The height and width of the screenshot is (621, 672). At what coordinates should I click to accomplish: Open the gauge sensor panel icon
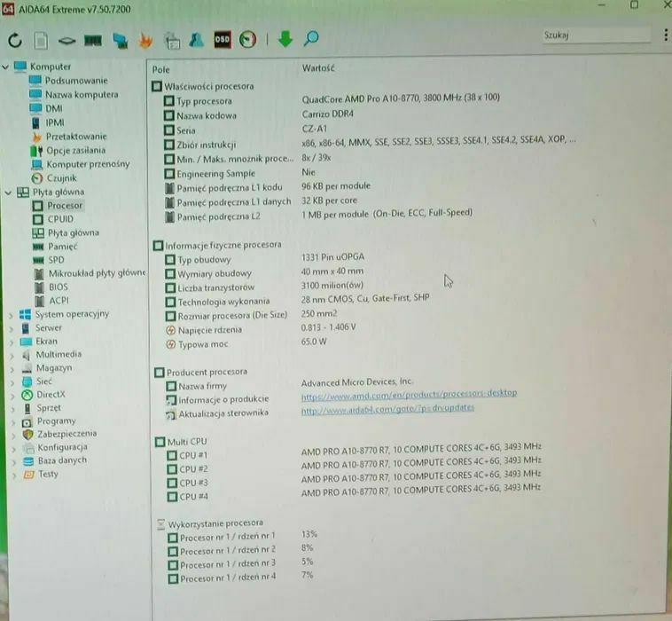pos(247,39)
